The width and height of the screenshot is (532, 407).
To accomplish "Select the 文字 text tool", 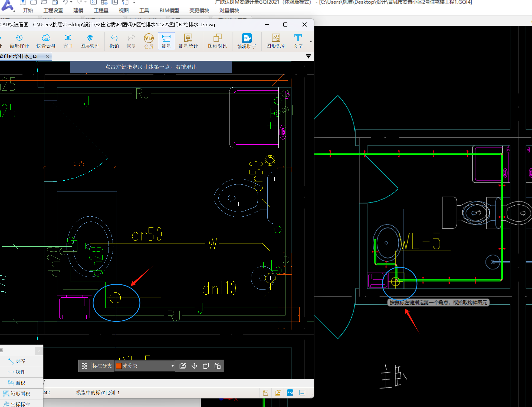I will coord(298,41).
